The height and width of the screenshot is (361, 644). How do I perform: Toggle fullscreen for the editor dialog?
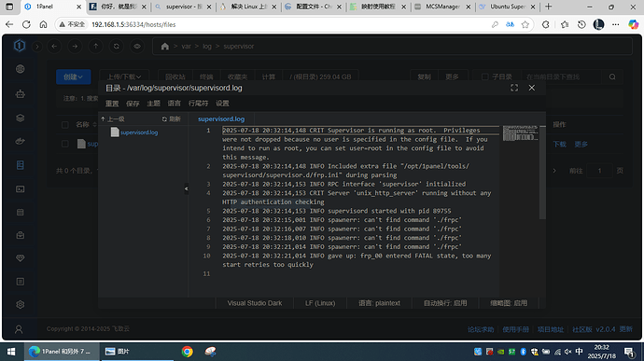pyautogui.click(x=514, y=88)
